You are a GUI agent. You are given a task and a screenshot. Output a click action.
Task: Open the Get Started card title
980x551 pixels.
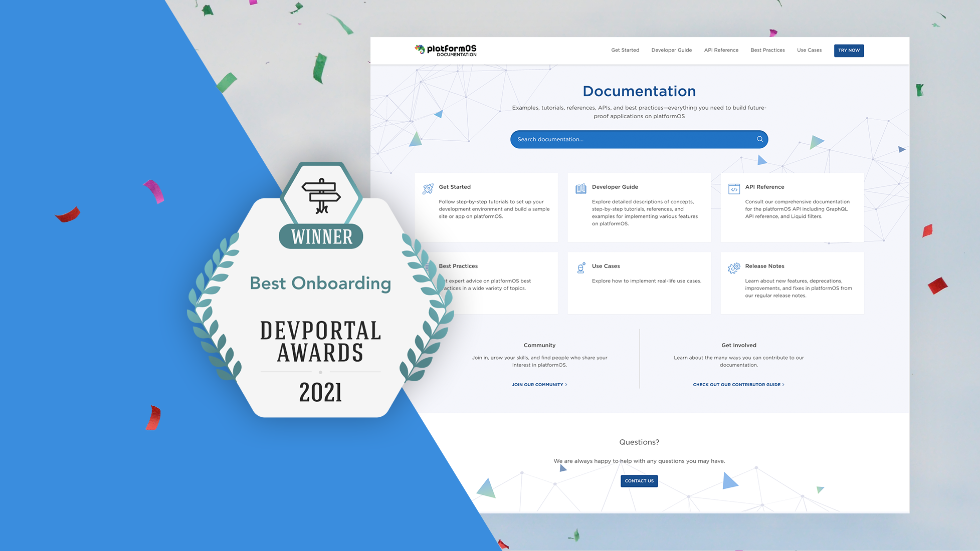pos(455,187)
